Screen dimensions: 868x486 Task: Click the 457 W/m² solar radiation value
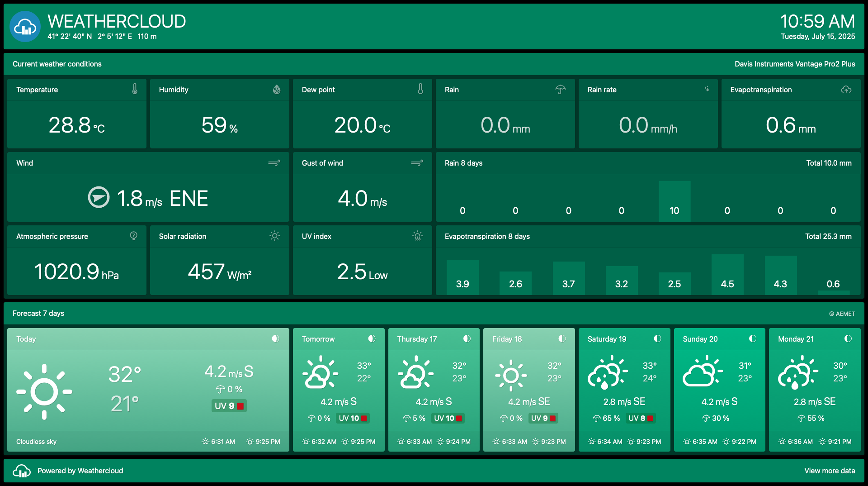[x=220, y=272]
